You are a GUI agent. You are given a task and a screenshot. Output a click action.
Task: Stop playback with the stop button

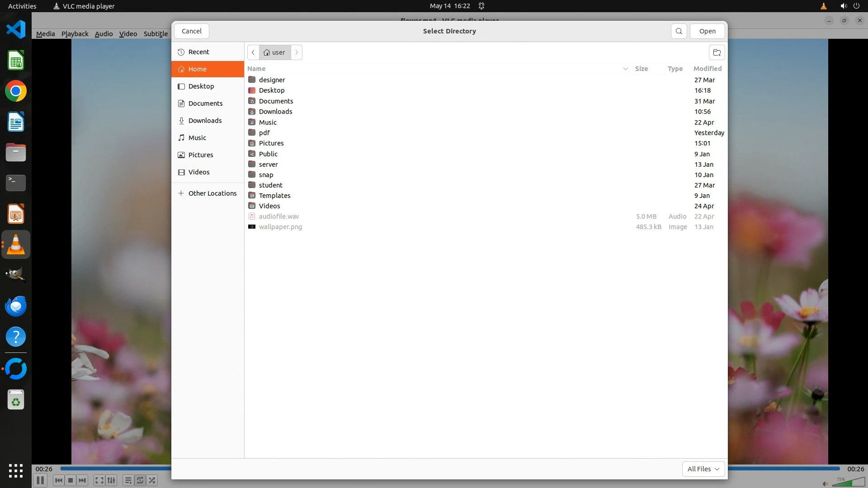pyautogui.click(x=71, y=480)
